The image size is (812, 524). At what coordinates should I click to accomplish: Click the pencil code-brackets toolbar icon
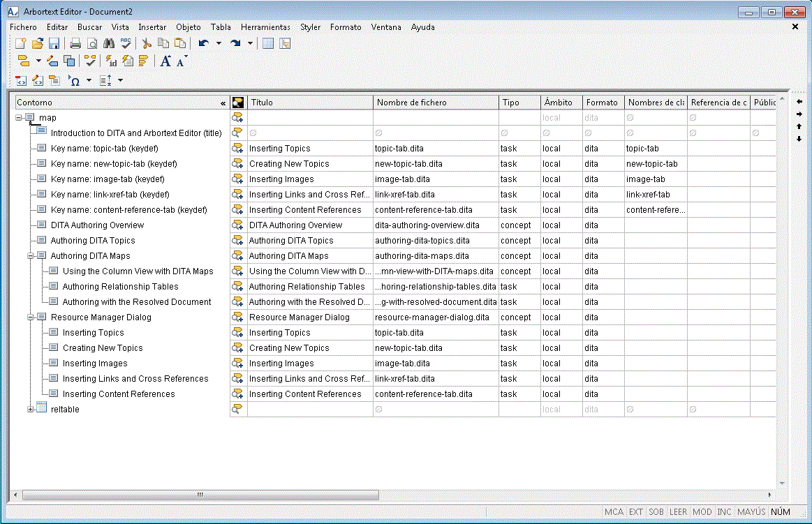coord(37,81)
